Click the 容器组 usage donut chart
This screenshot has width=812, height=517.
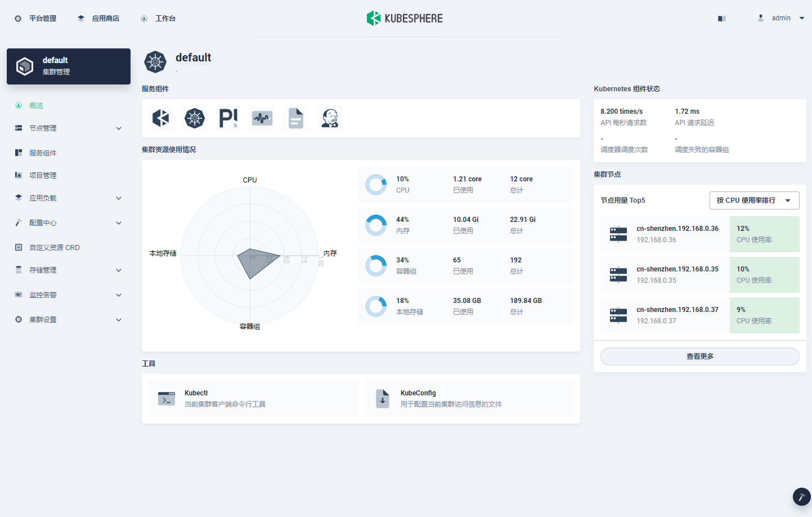(376, 266)
